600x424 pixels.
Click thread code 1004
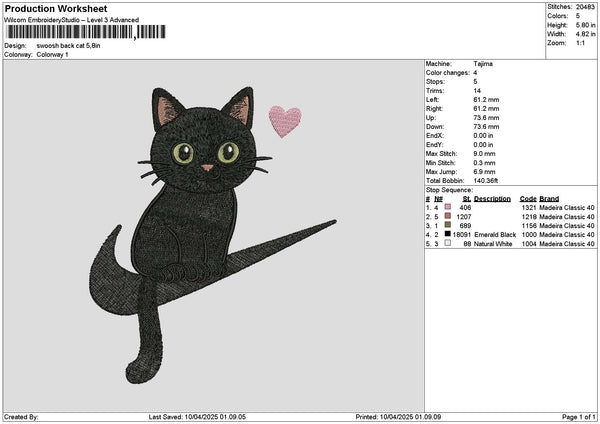[529, 244]
